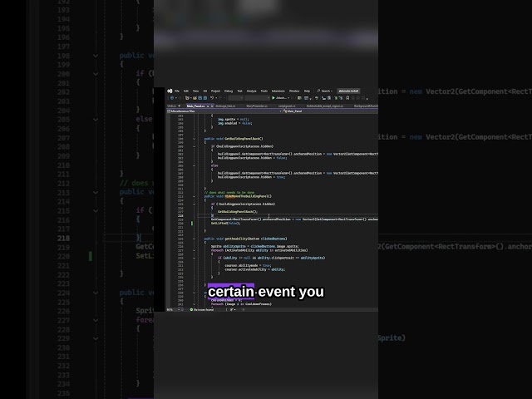This screenshot has height=399, width=532.
Task: Open the Project menu
Action: (215, 91)
